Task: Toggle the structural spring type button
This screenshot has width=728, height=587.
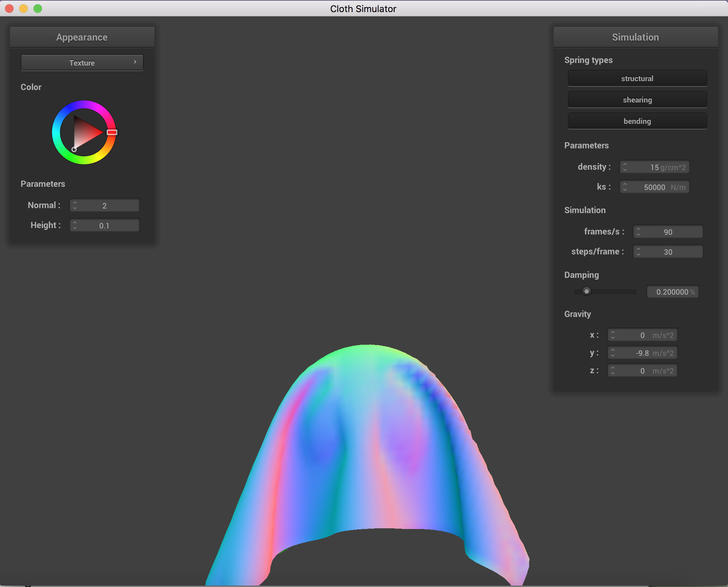Action: (x=637, y=78)
